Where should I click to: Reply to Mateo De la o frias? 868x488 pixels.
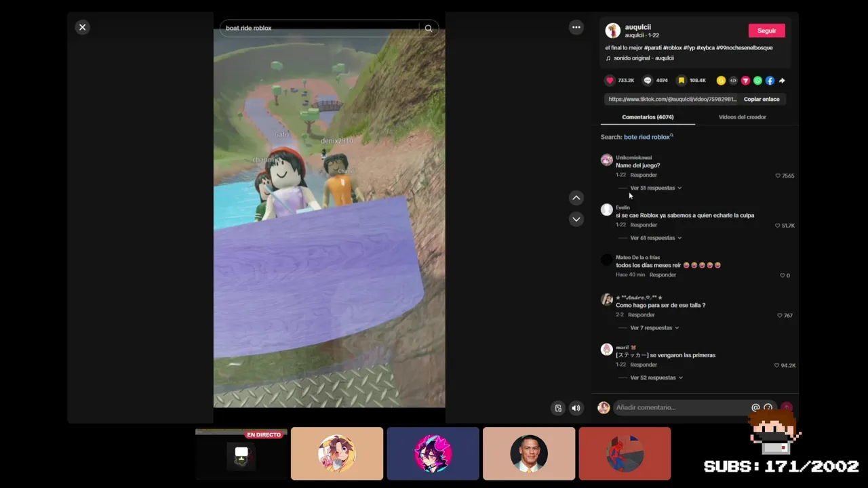pyautogui.click(x=663, y=274)
